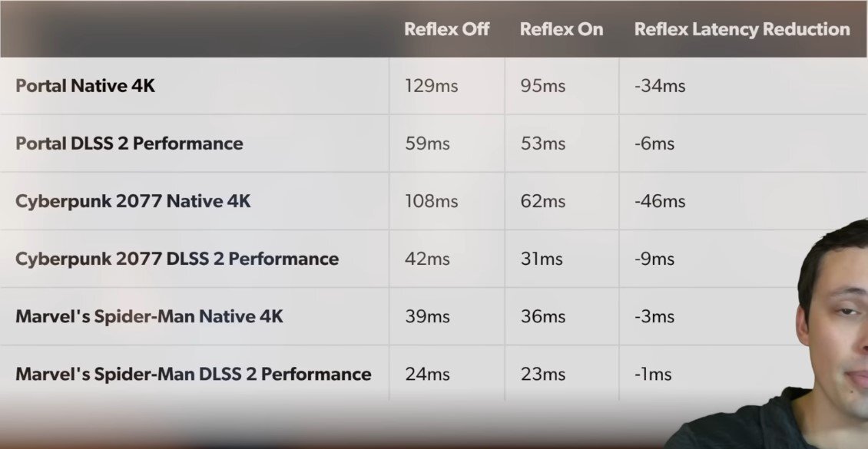Image resolution: width=868 pixels, height=449 pixels.
Task: Click the 108ms Cyberpunk Reflex Off value
Action: coord(431,201)
